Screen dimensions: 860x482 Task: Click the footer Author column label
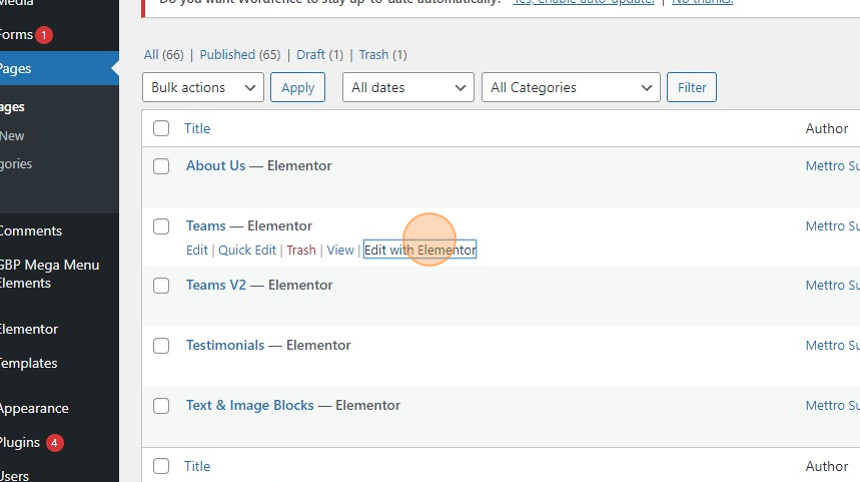[827, 466]
